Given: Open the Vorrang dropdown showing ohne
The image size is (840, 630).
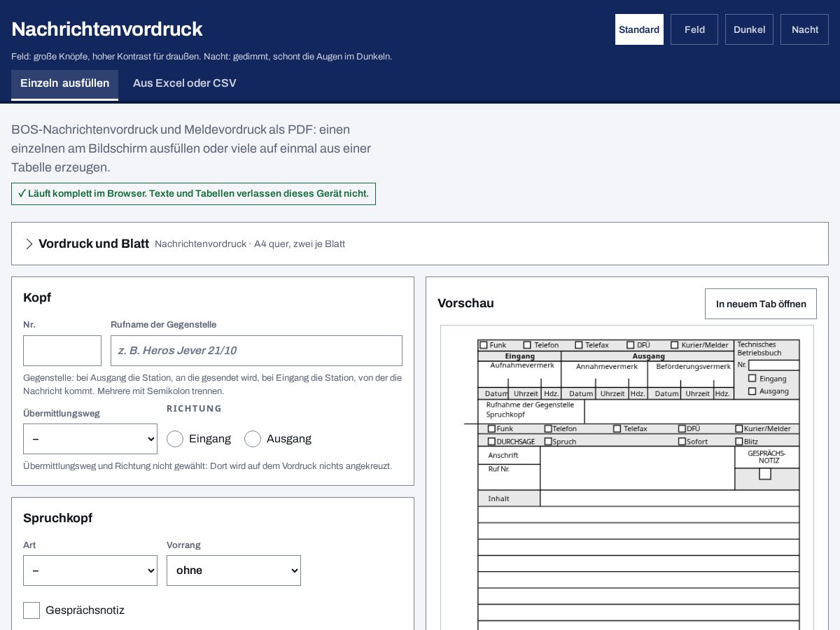Looking at the screenshot, I should pos(234,570).
